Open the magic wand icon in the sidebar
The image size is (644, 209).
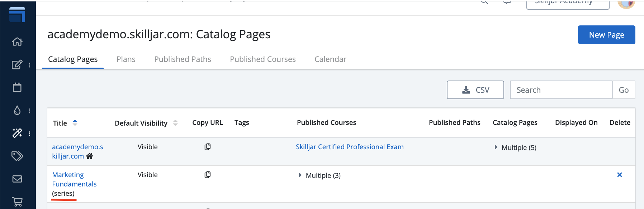tap(17, 133)
